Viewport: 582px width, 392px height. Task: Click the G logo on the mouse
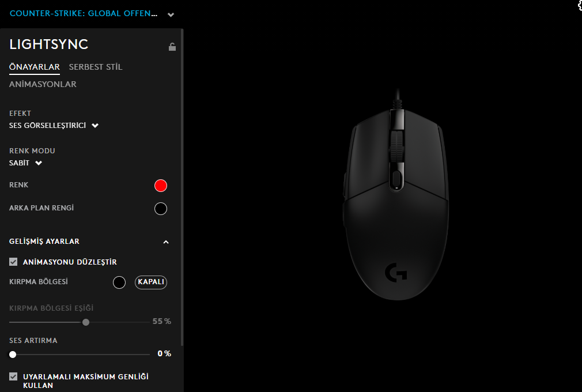click(x=396, y=273)
